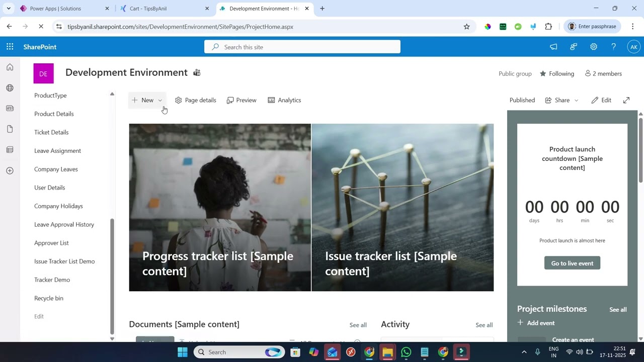Viewport: 644px width, 362px height.
Task: Click the Teams icon next to the site title
Action: (197, 73)
